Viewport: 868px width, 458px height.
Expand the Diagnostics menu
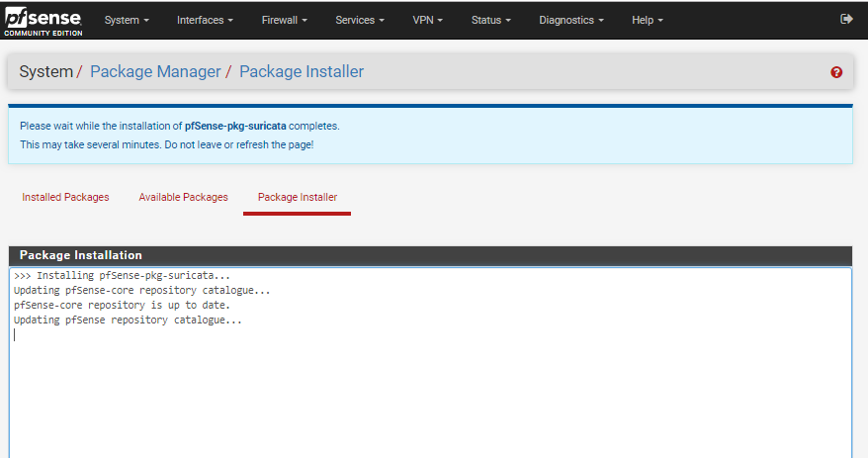coord(571,20)
